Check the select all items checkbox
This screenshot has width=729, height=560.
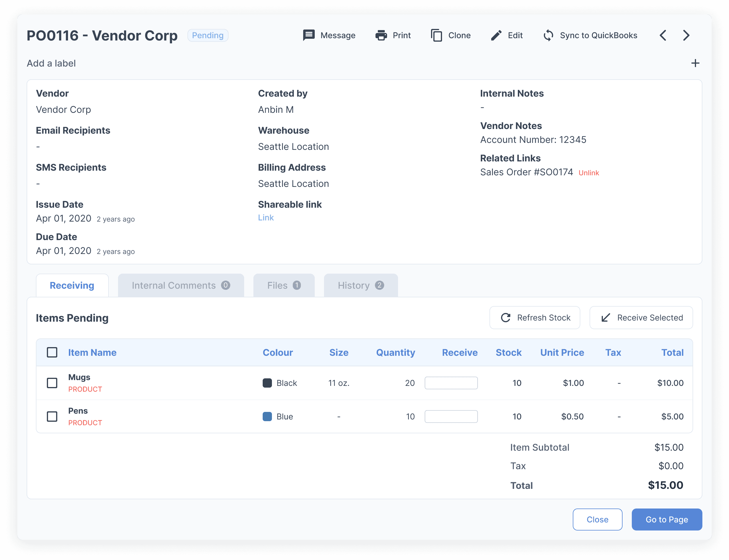pos(52,352)
